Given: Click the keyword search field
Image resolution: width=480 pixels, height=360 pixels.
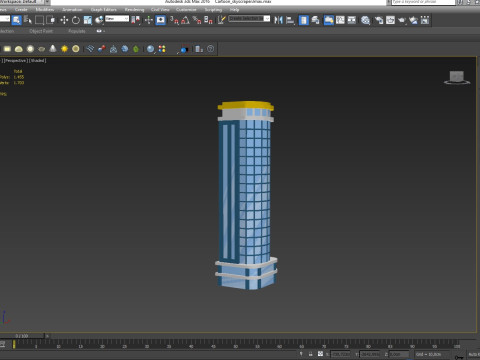Looking at the screenshot, I should (x=423, y=2).
